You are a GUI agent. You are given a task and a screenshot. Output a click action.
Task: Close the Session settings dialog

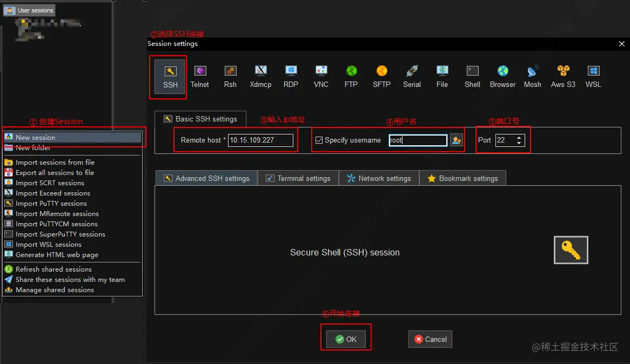[x=621, y=44]
